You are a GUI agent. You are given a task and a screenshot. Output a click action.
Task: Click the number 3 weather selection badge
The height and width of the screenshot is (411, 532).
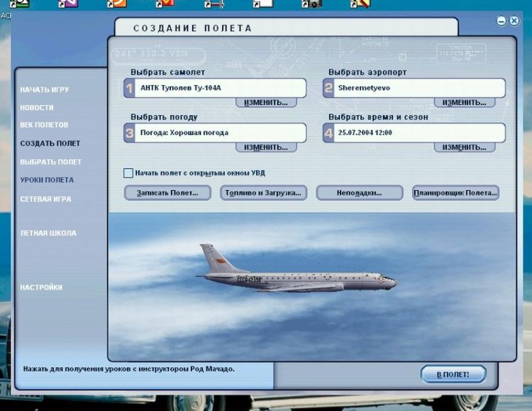(128, 133)
